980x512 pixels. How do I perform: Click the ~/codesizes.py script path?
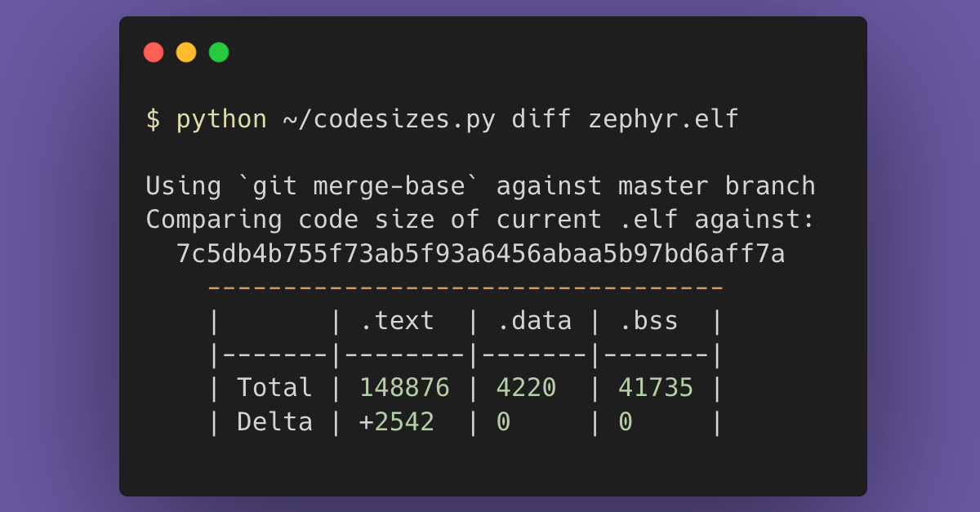(x=390, y=120)
